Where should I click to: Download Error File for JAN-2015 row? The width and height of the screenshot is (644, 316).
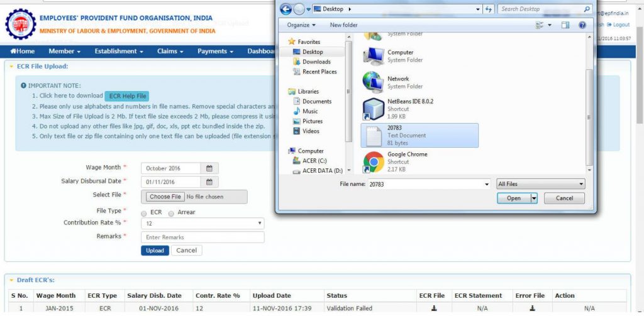[532, 308]
